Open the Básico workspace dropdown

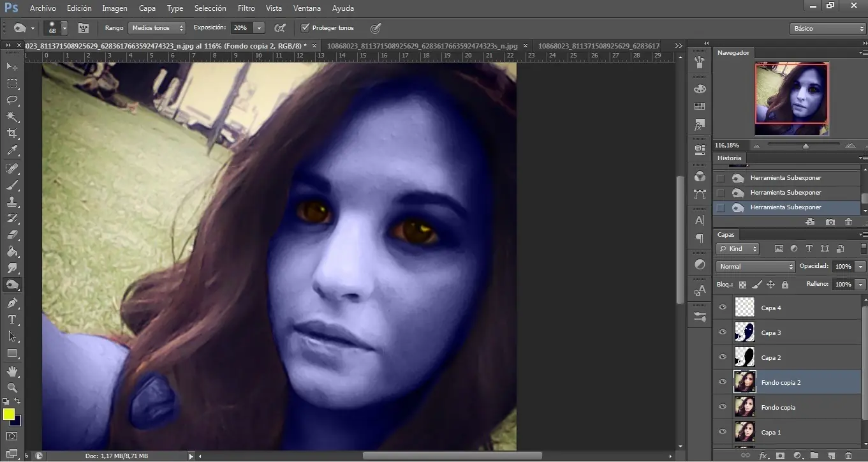tap(827, 29)
